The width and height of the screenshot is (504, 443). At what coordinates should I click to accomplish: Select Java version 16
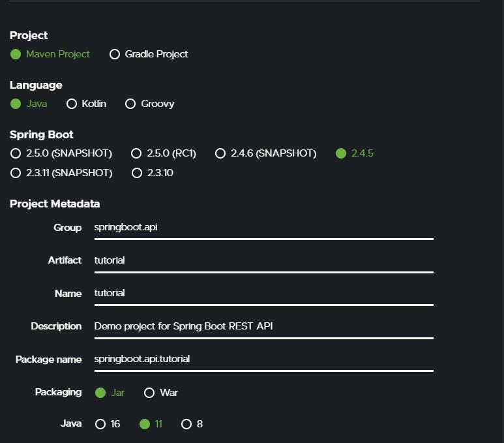pos(100,424)
